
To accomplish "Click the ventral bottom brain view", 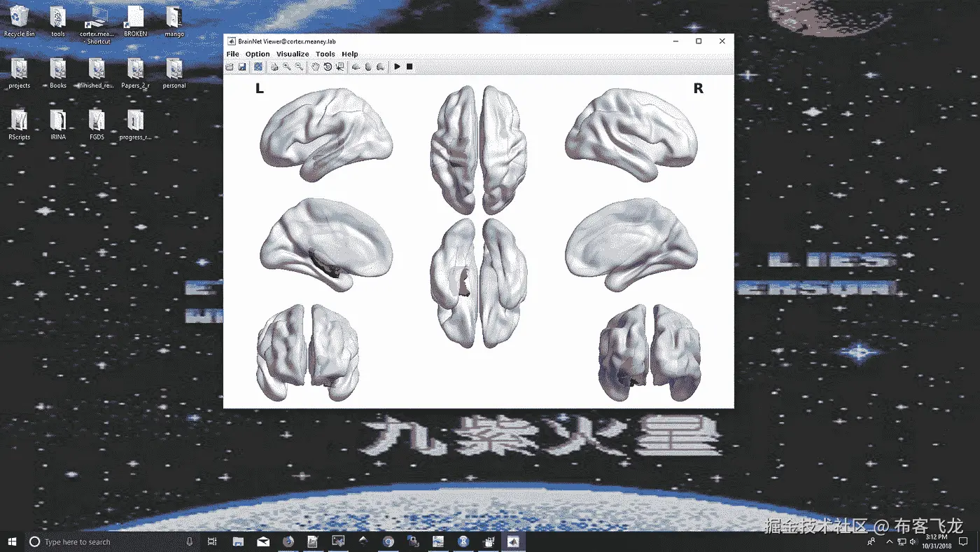I will click(479, 282).
